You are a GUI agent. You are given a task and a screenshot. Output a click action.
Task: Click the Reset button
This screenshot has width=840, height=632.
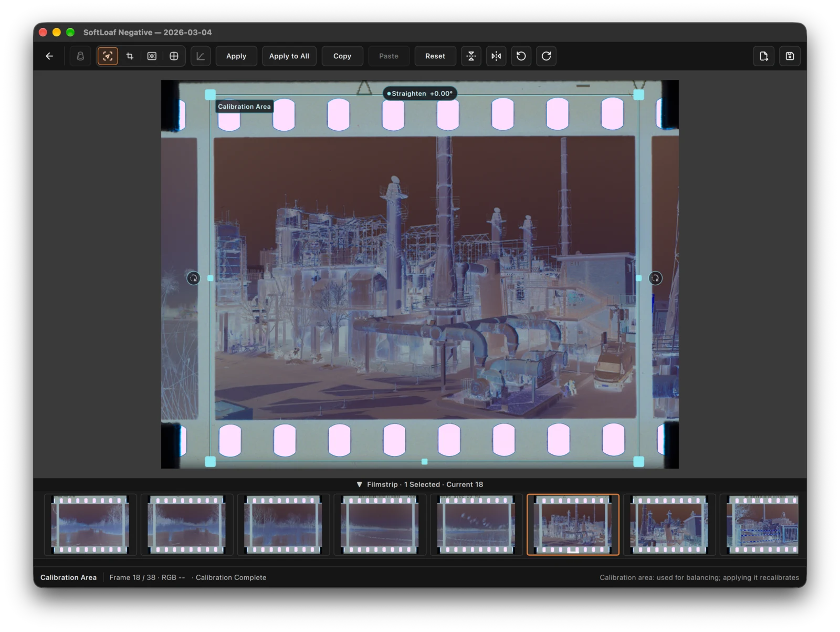click(435, 56)
